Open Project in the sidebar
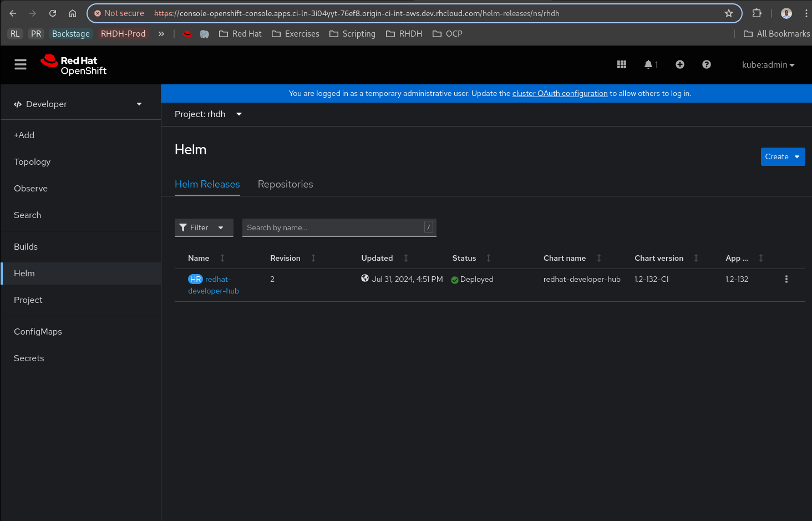 (81, 300)
